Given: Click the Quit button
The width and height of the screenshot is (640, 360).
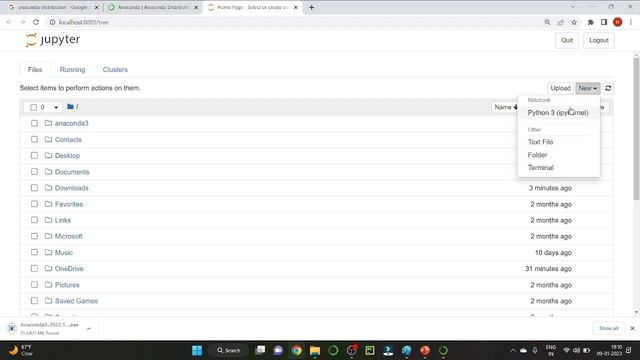Looking at the screenshot, I should 567,40.
